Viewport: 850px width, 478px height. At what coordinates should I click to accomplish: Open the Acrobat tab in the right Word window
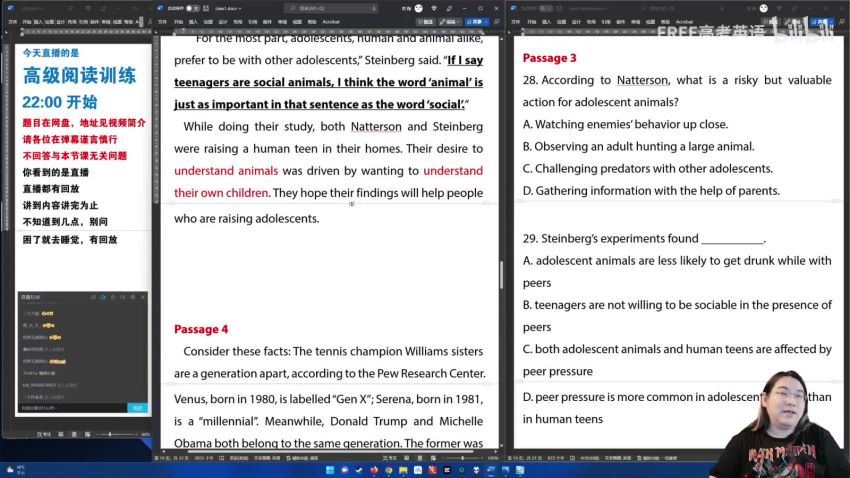pyautogui.click(x=684, y=22)
